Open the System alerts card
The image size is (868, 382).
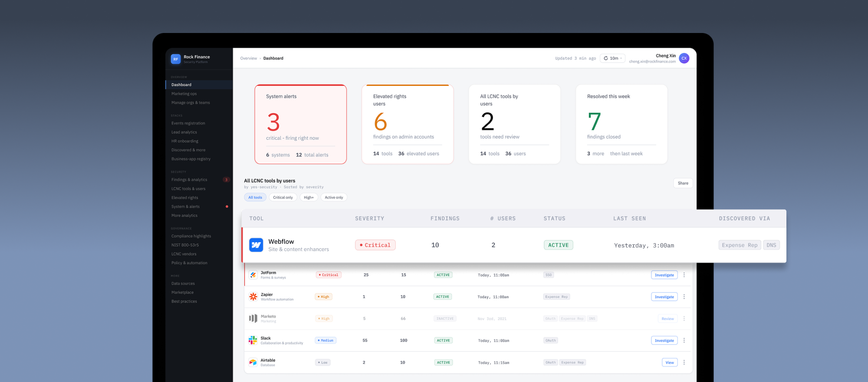tap(301, 124)
